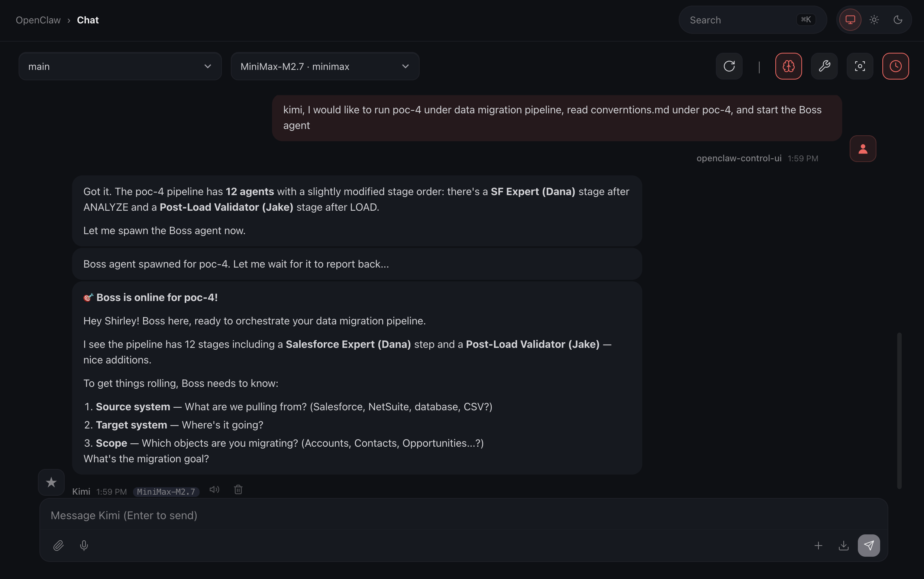Click the focus mode frame icon
Screen dimensions: 924x579
[x=860, y=66]
